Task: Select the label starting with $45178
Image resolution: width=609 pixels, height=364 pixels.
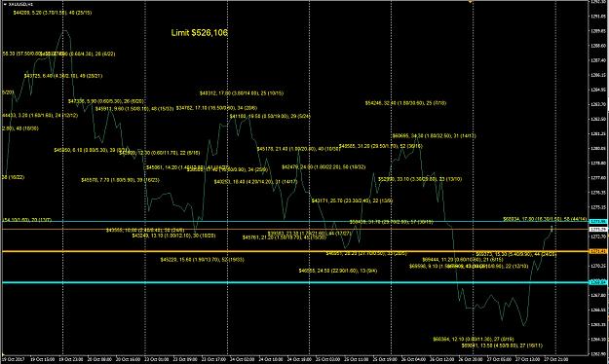Action: pyautogui.click(x=299, y=149)
